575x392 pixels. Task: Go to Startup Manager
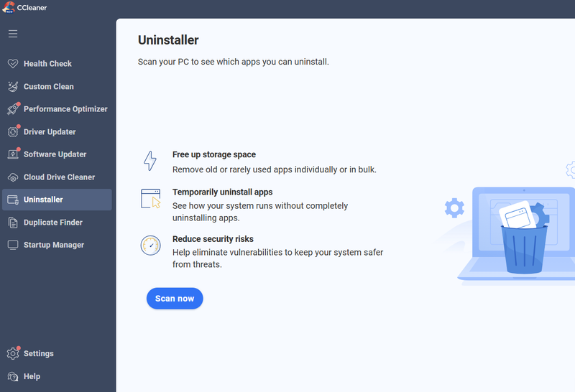[x=54, y=245]
